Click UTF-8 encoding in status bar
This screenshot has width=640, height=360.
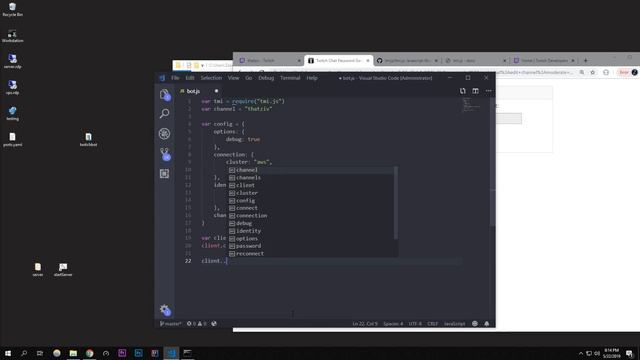tap(415, 324)
